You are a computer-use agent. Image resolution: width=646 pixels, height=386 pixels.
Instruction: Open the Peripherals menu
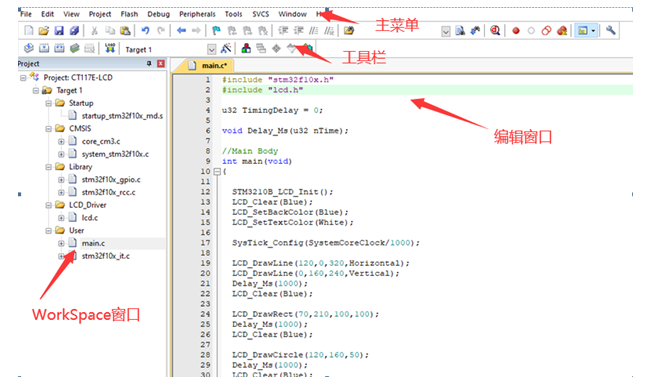(197, 14)
